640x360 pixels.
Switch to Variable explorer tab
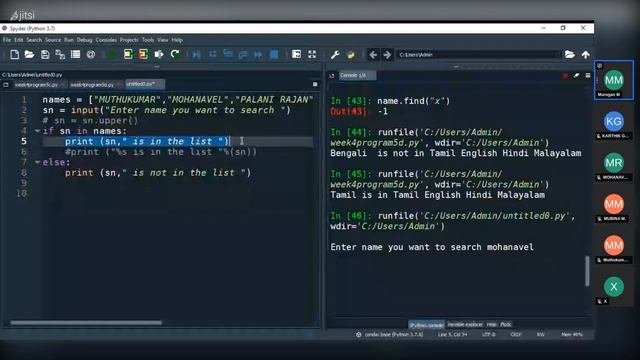pyautogui.click(x=465, y=324)
